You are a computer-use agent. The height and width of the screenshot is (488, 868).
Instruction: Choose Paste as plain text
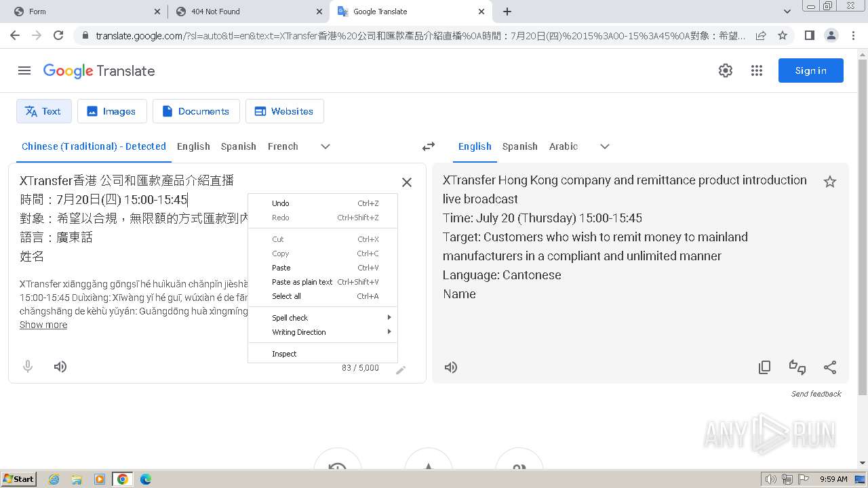[323, 282]
